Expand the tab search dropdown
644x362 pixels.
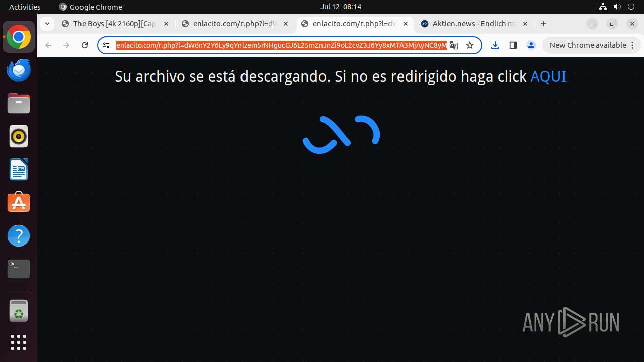click(47, 24)
